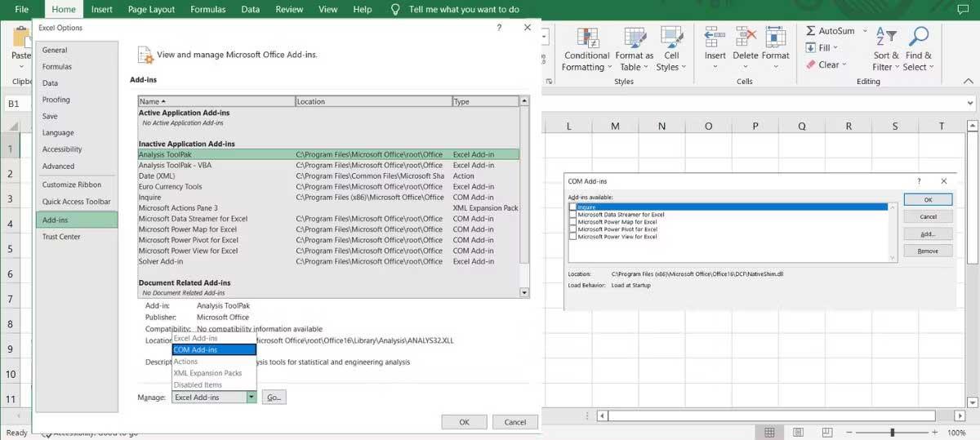Image resolution: width=980 pixels, height=440 pixels.
Task: Enable Microsoft Power Map for Excel checkbox
Action: pyautogui.click(x=572, y=222)
